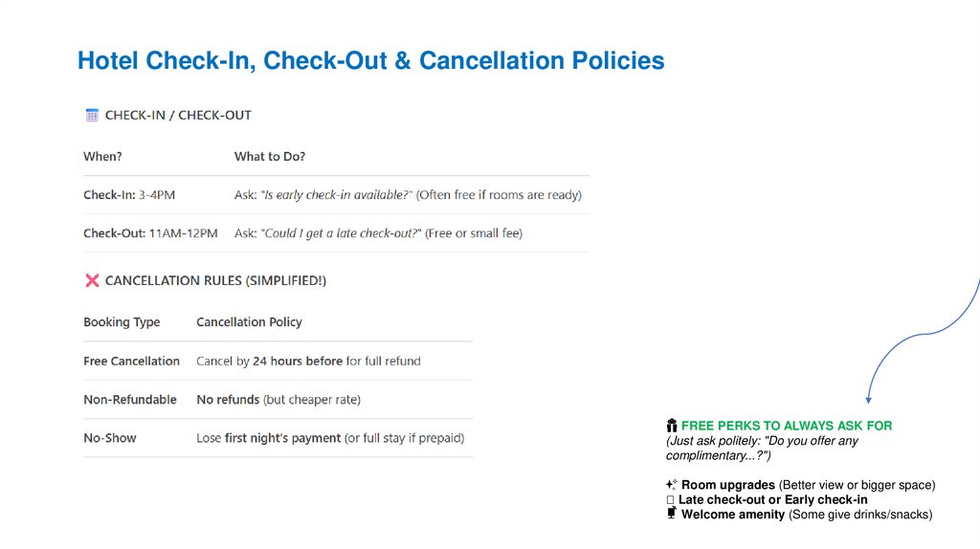Select the 'Non-Refundable' booking type row

(130, 400)
